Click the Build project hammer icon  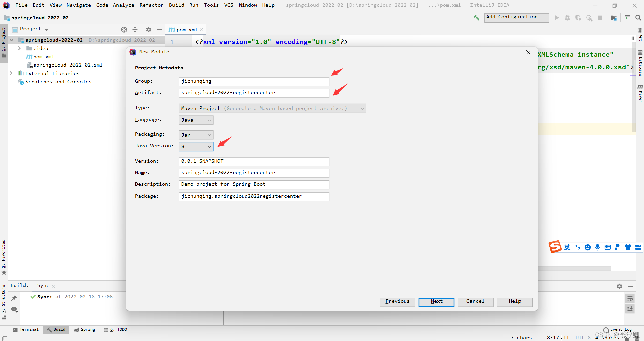click(x=476, y=18)
